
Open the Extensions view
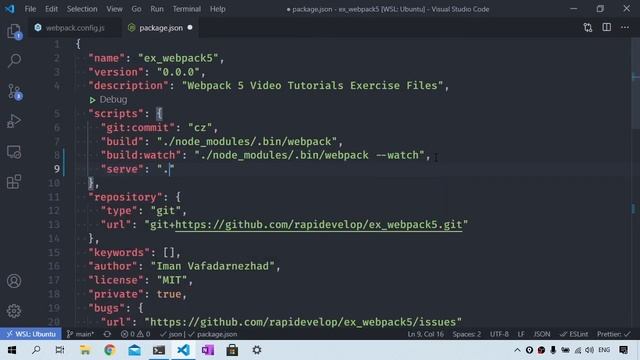(x=14, y=182)
